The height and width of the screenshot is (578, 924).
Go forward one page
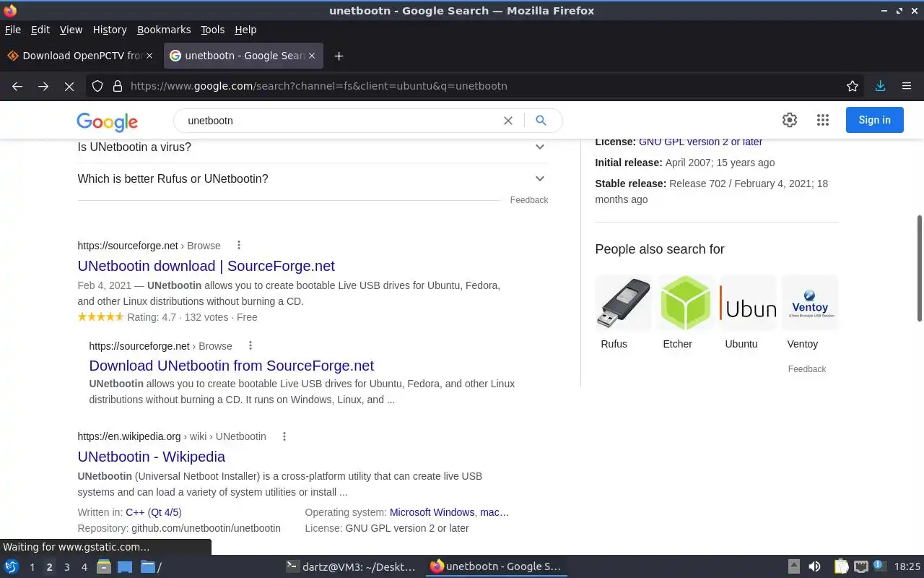(x=43, y=86)
